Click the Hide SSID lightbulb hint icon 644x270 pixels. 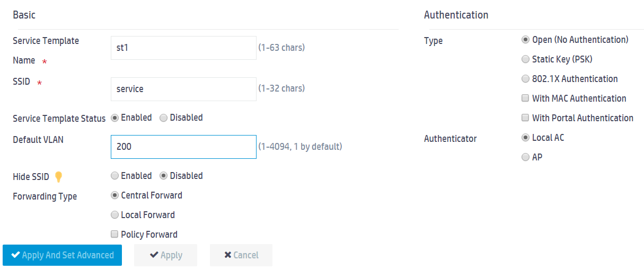pos(59,176)
